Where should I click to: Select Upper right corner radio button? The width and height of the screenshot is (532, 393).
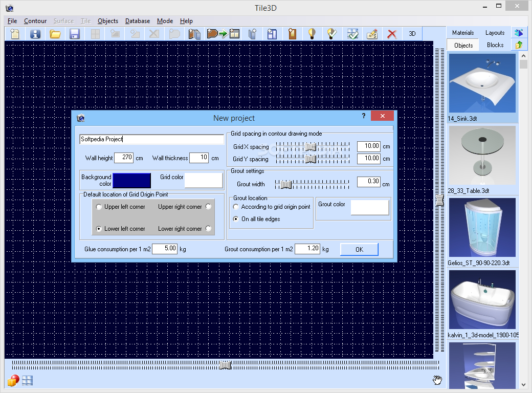[x=208, y=206]
